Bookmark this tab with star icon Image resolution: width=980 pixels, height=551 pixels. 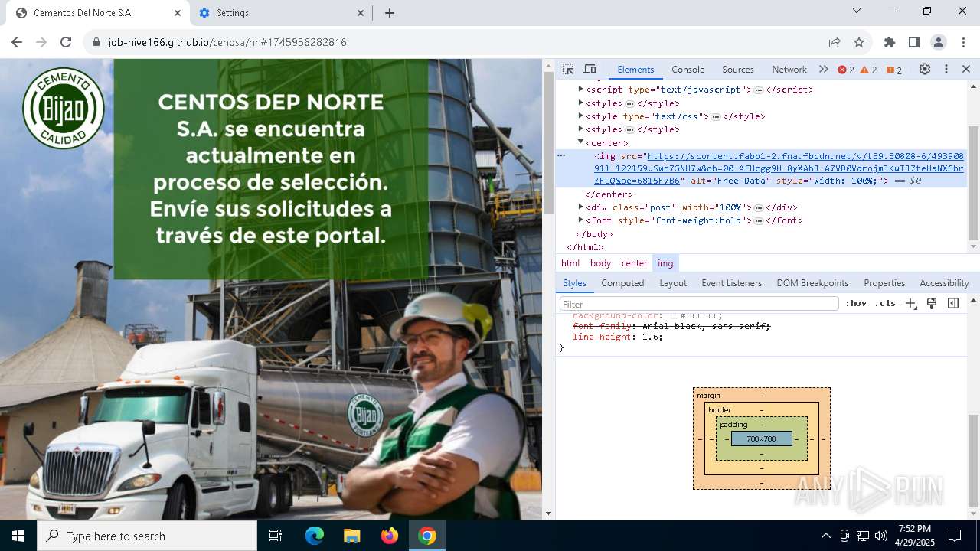tap(859, 42)
